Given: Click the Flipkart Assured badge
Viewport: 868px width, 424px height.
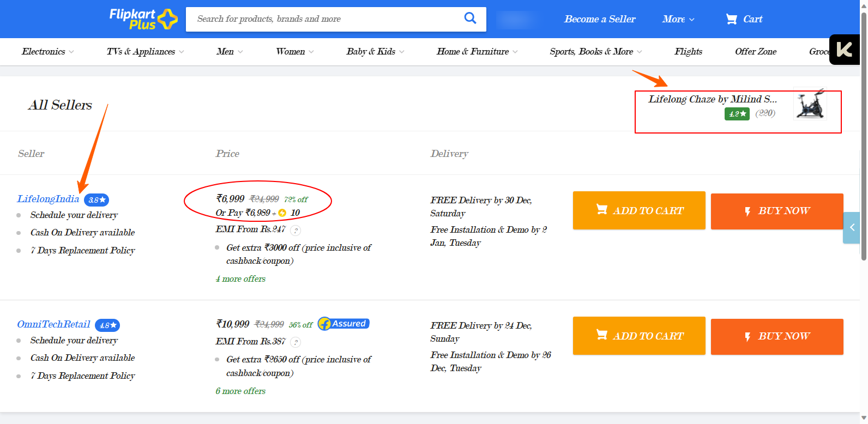Looking at the screenshot, I should (x=343, y=324).
